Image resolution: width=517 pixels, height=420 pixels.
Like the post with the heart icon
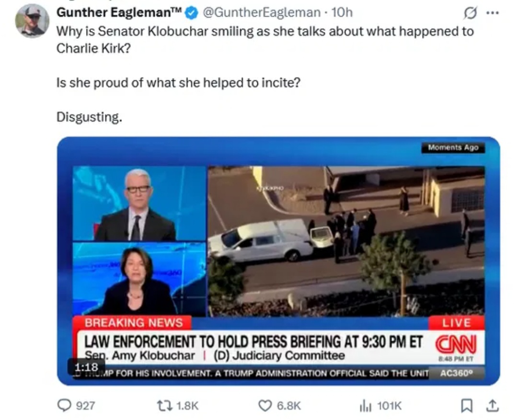[x=265, y=406]
